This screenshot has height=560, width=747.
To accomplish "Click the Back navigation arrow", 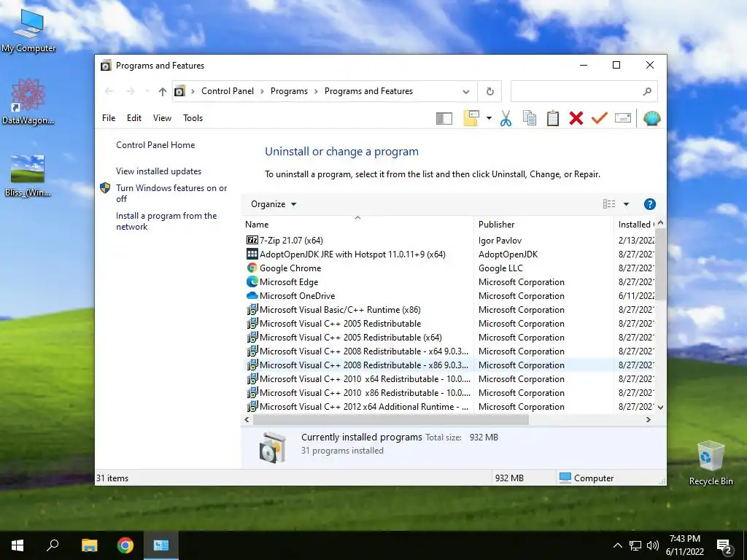I will coord(109,91).
